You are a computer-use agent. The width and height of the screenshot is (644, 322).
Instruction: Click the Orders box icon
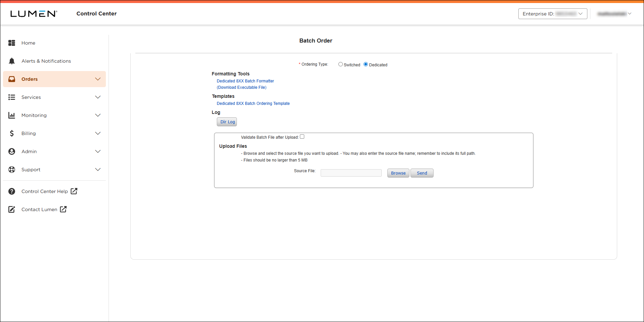coord(12,79)
